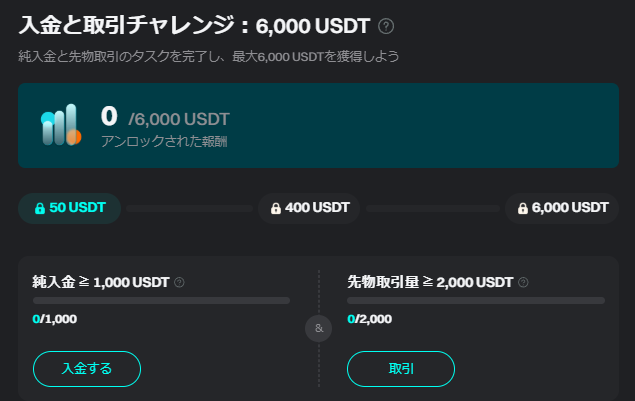Click the help icon next to 先物取引量 ≧ 2,000 USDT
635x401 pixels.
pyautogui.click(x=523, y=282)
